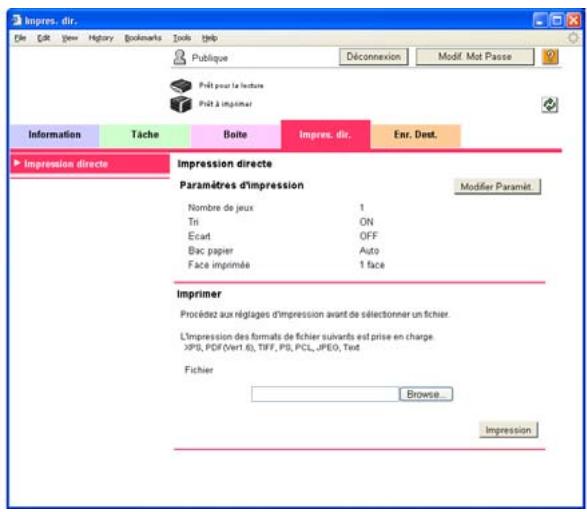The height and width of the screenshot is (512, 587).
Task: Click the printer status icon
Action: tap(181, 104)
